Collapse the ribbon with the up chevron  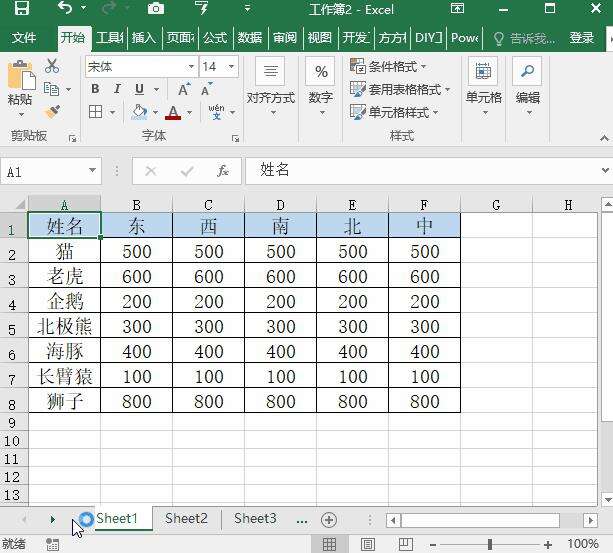(604, 138)
